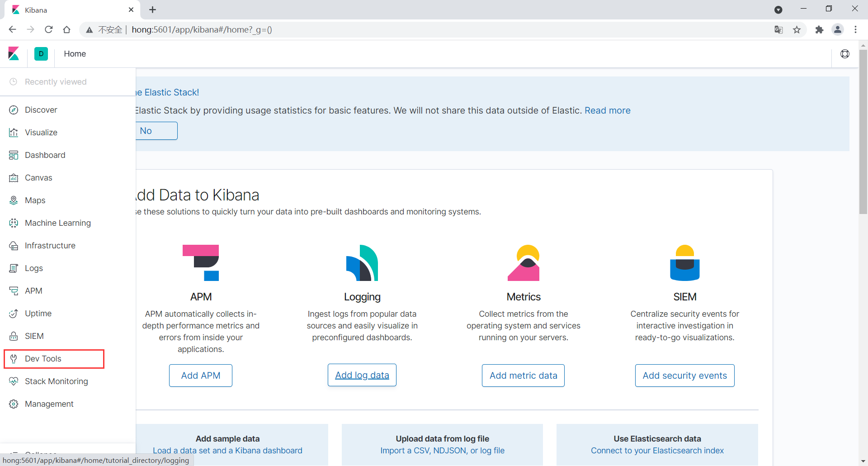Click the Uptime icon in sidebar
The image size is (868, 466).
click(x=14, y=314)
